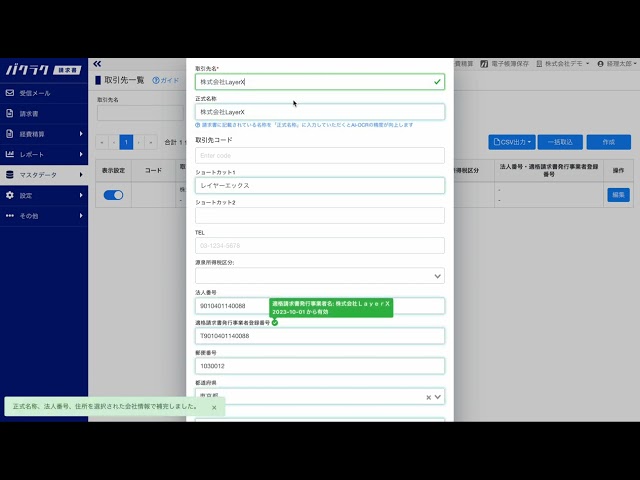Click the document icon beside 経費精算
640x480 pixels.
[x=10, y=133]
